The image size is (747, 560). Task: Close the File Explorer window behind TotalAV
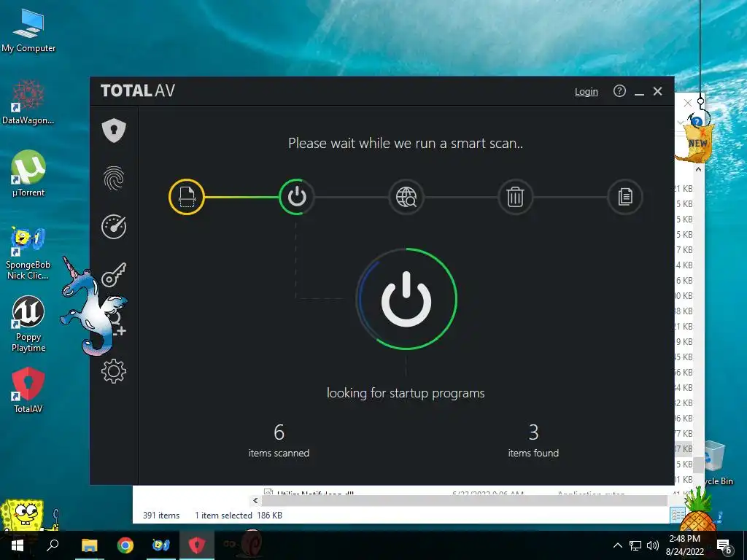point(687,103)
